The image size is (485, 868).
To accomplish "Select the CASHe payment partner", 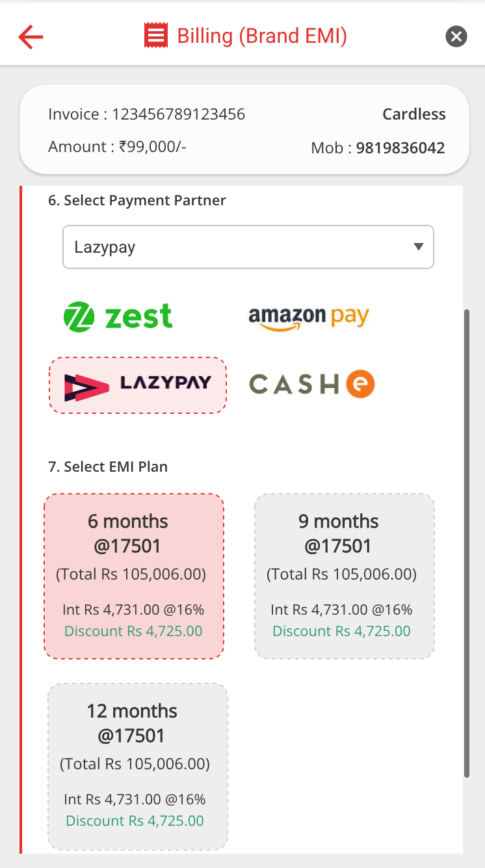I will [311, 384].
